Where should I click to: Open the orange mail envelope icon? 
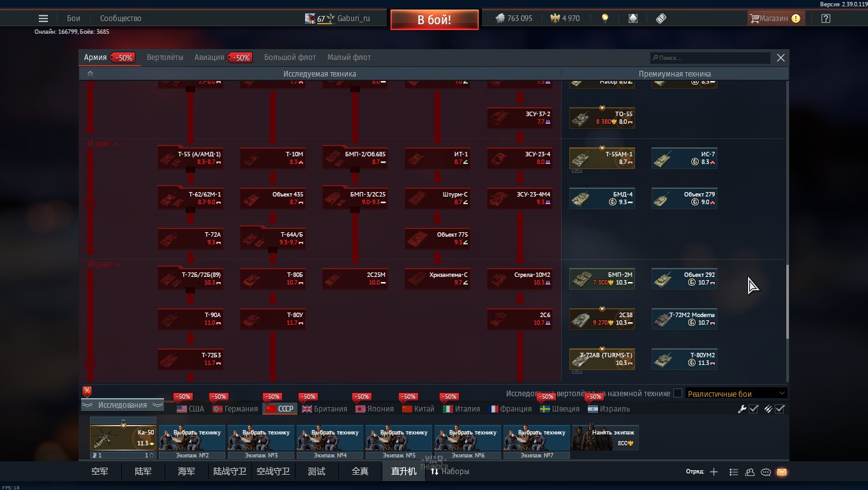[x=782, y=472]
